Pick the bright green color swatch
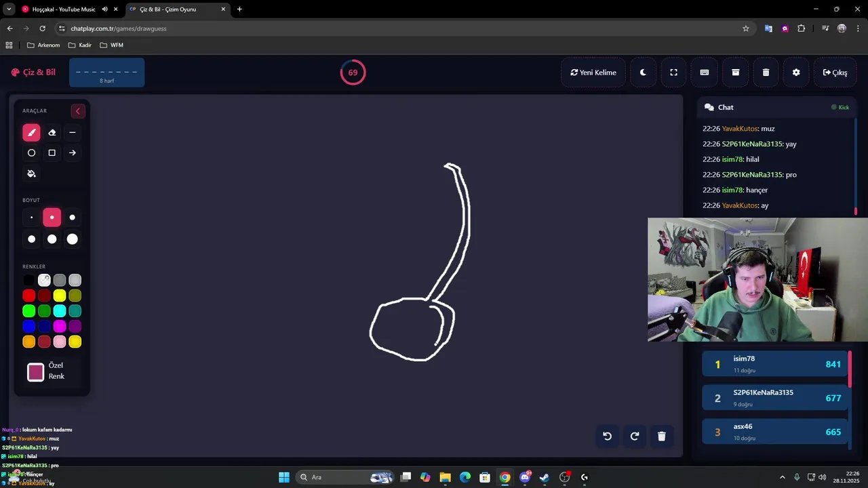 (x=28, y=311)
